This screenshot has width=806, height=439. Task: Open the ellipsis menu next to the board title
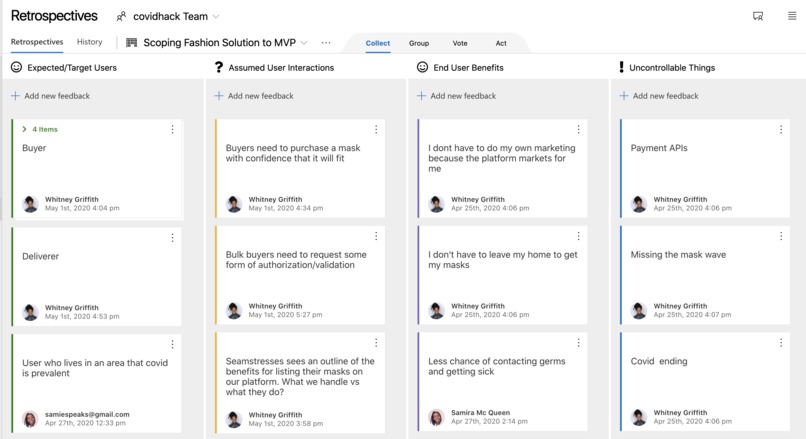click(x=326, y=43)
